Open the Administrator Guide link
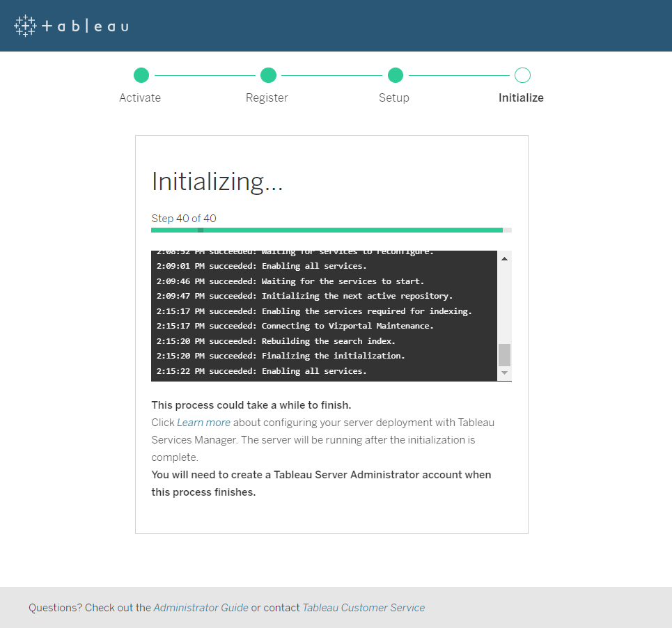The height and width of the screenshot is (628, 672). tap(201, 607)
